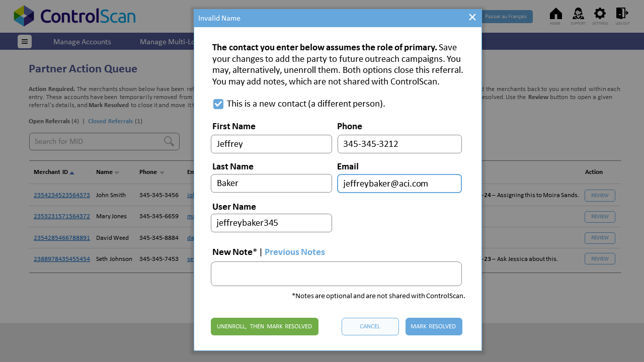Click the Log Out door icon
Screen dimensions: 644x362
622,14
